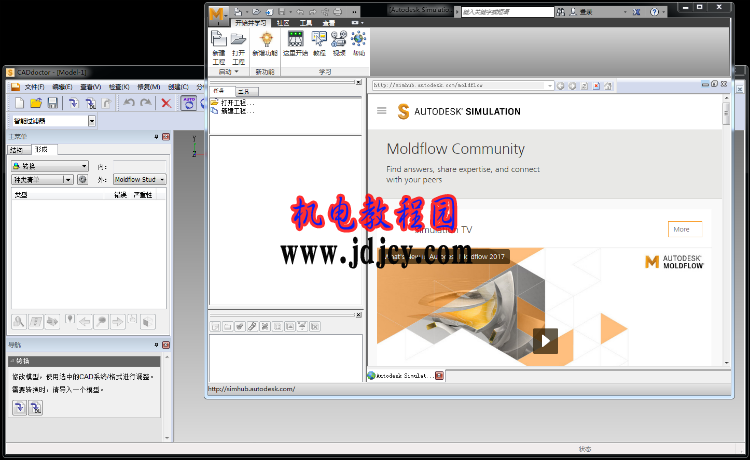The height and width of the screenshot is (460, 750).
Task: Open the tutorials icon in learning group
Action: [319, 39]
